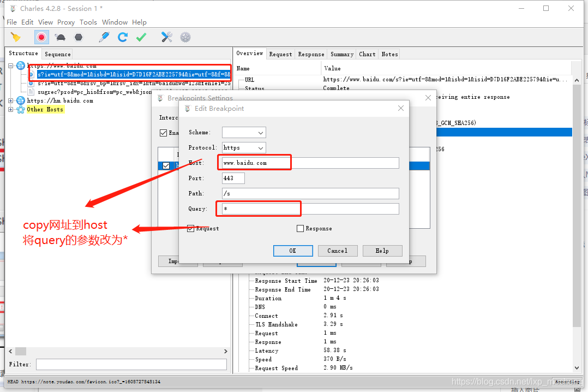
Task: Switch to the Sequence tab
Action: coord(57,54)
